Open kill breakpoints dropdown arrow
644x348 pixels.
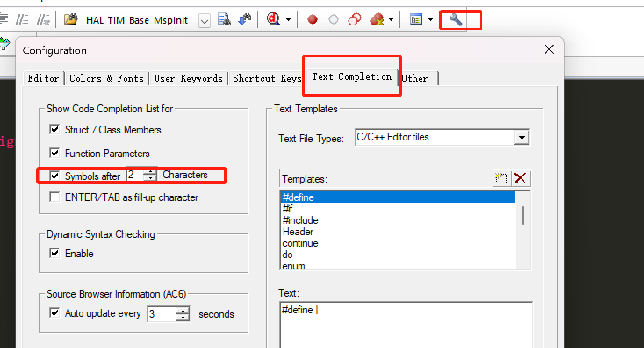pyautogui.click(x=391, y=20)
